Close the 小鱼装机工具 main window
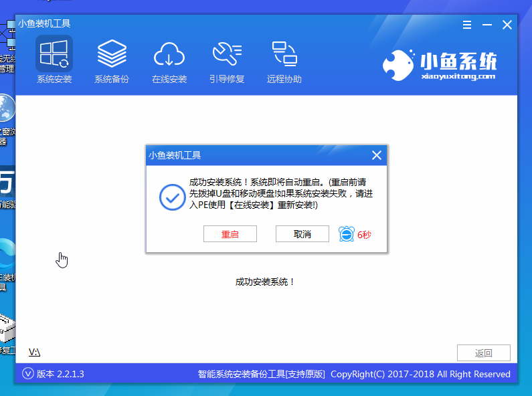532x396 pixels. (x=507, y=25)
